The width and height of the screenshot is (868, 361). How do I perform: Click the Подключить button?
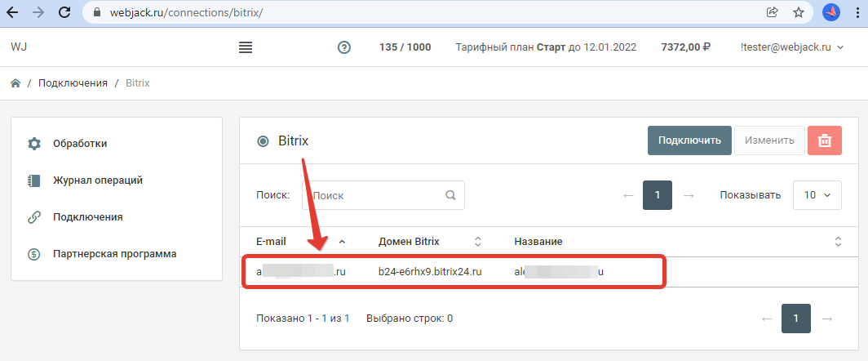[690, 140]
